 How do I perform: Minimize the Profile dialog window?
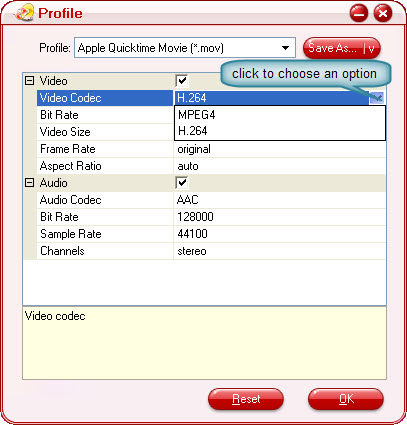tap(359, 13)
